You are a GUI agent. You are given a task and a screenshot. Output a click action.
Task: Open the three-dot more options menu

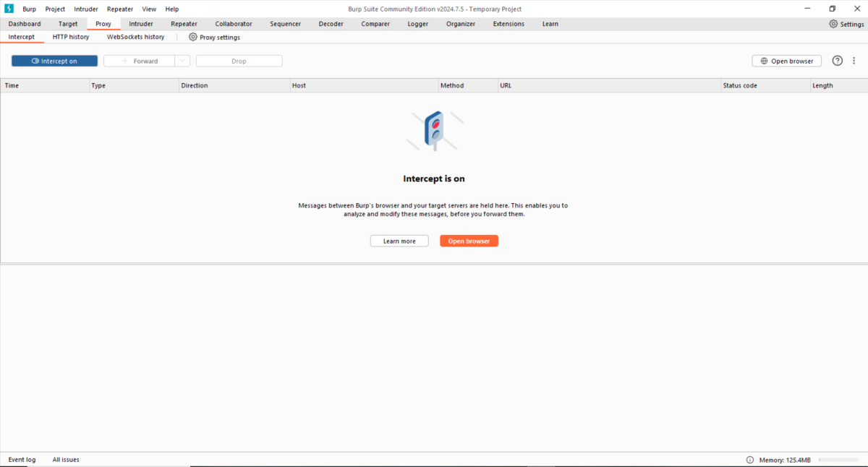pyautogui.click(x=854, y=61)
